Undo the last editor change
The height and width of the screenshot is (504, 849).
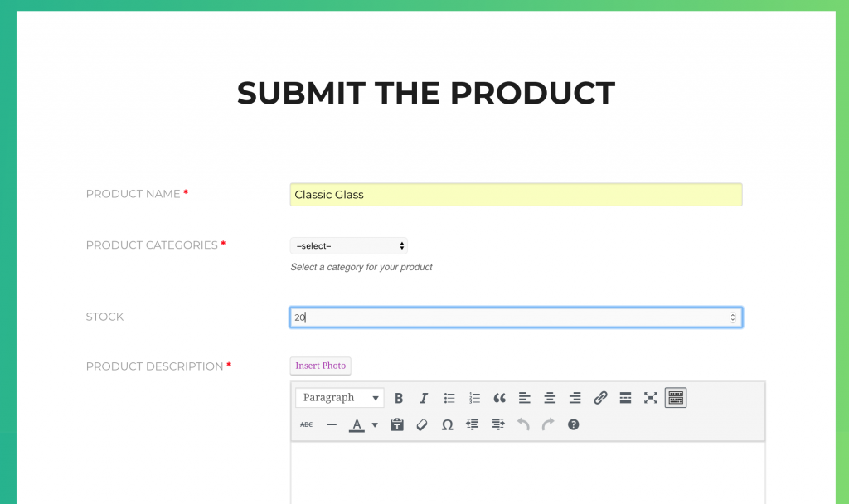[522, 424]
